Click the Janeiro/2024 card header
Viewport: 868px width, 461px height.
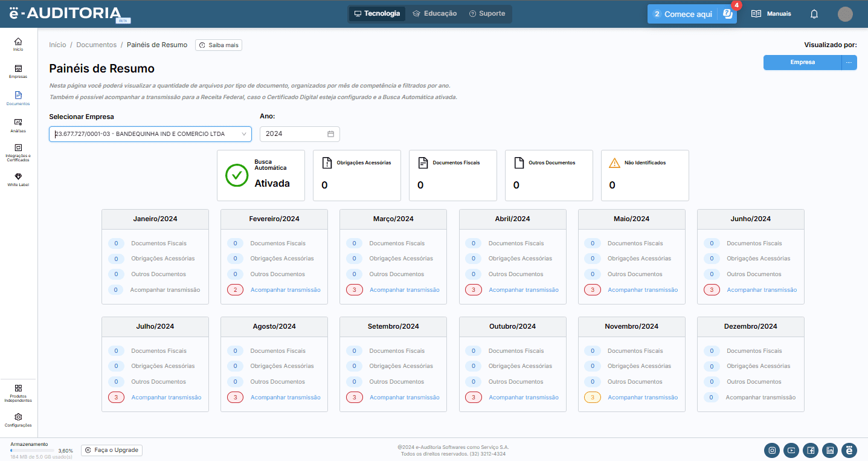tap(155, 219)
